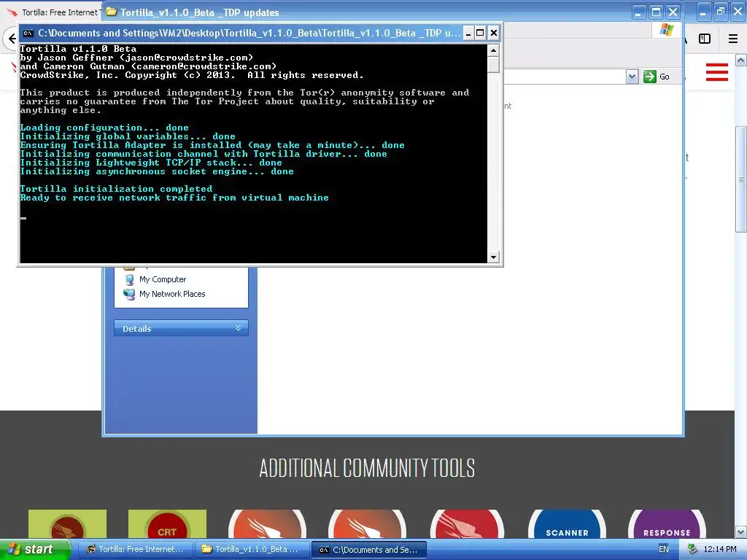This screenshot has height=560, width=747.
Task: Click console scrollbar down arrow
Action: [493, 257]
